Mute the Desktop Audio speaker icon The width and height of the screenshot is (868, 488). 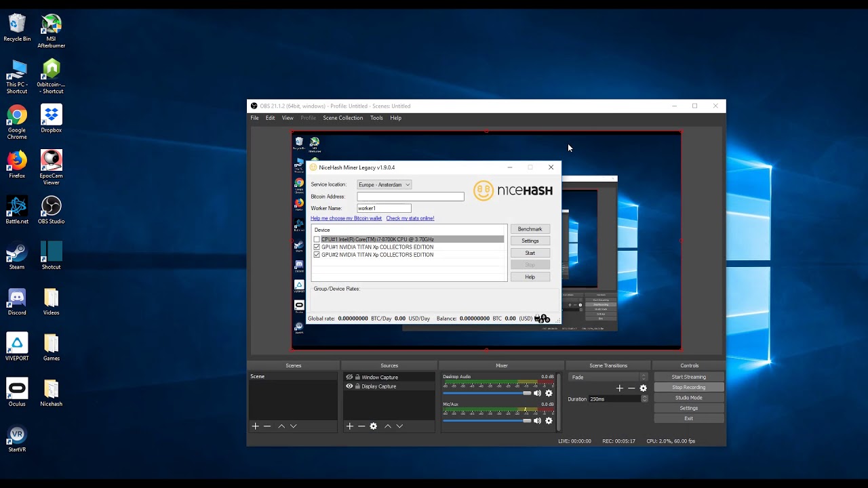(537, 393)
